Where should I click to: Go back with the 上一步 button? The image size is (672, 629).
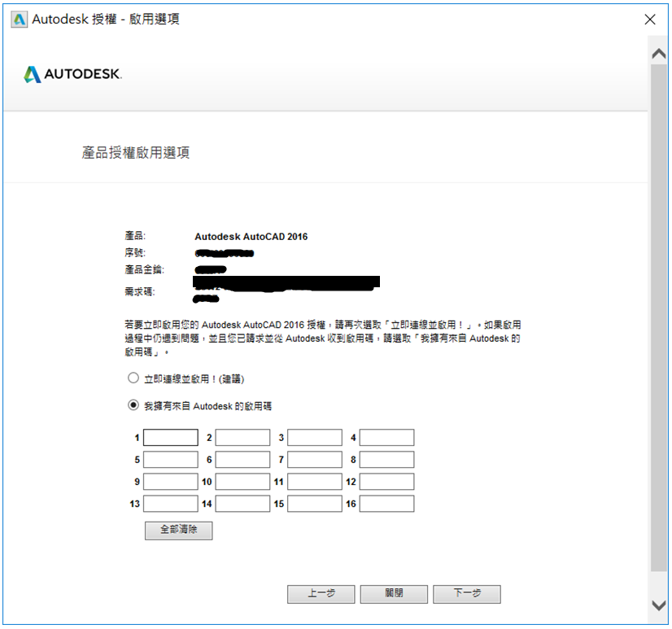(321, 594)
